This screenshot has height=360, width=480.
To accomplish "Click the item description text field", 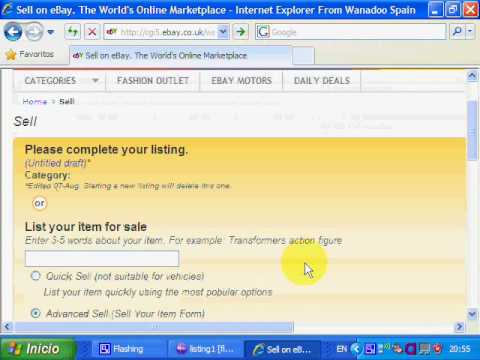I will [102, 258].
